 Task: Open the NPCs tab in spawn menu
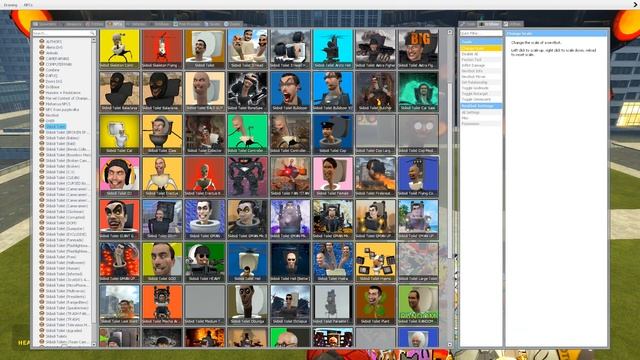tap(115, 24)
